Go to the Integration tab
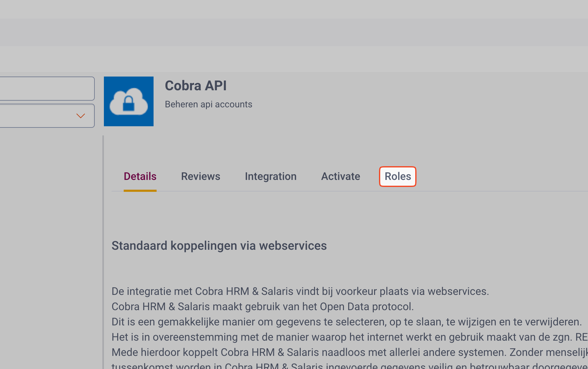The height and width of the screenshot is (369, 588). pyautogui.click(x=271, y=177)
